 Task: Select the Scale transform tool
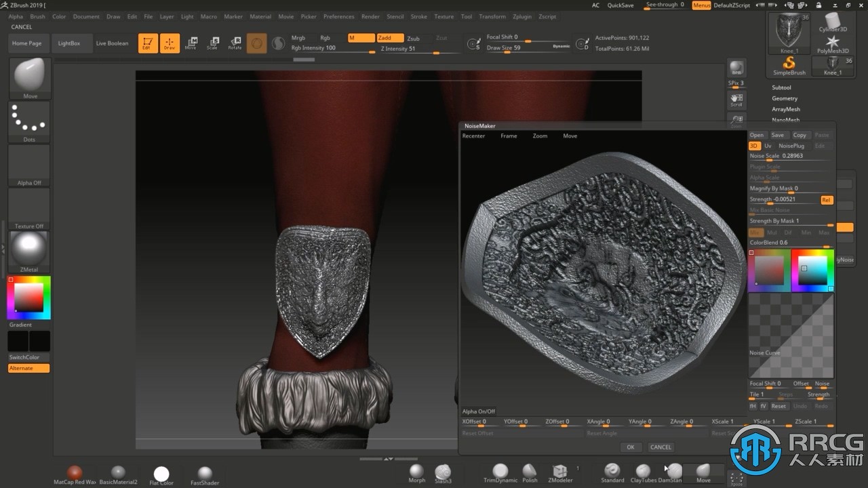coord(213,43)
